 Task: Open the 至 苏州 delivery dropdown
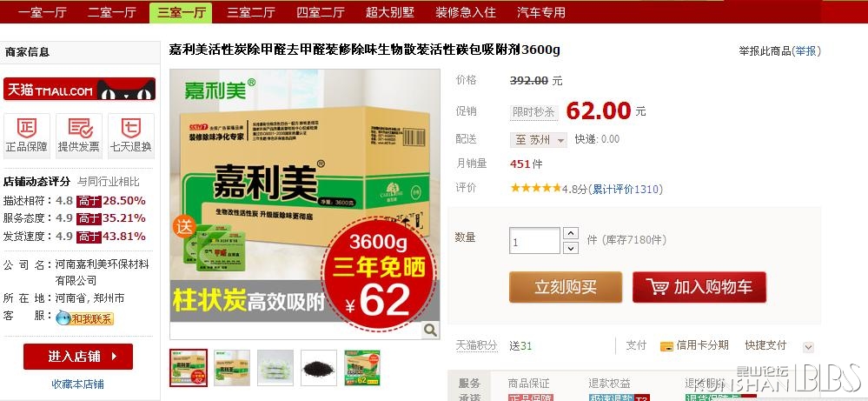(x=539, y=140)
